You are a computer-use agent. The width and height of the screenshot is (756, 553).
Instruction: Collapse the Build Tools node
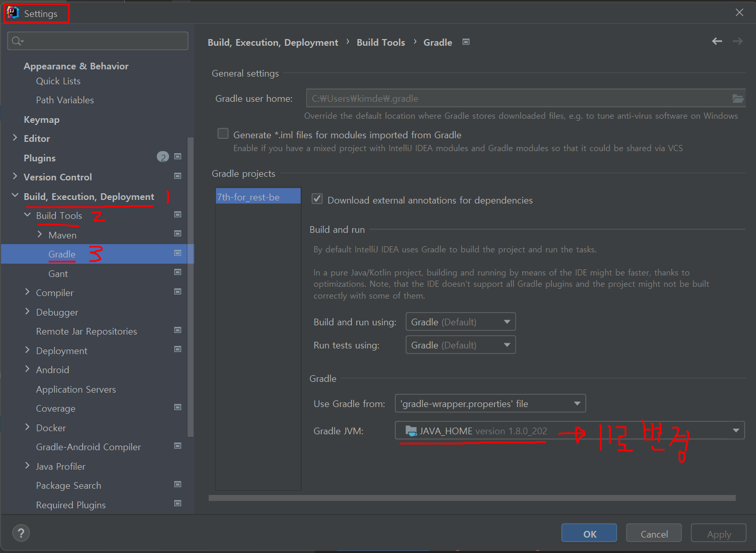[27, 215]
